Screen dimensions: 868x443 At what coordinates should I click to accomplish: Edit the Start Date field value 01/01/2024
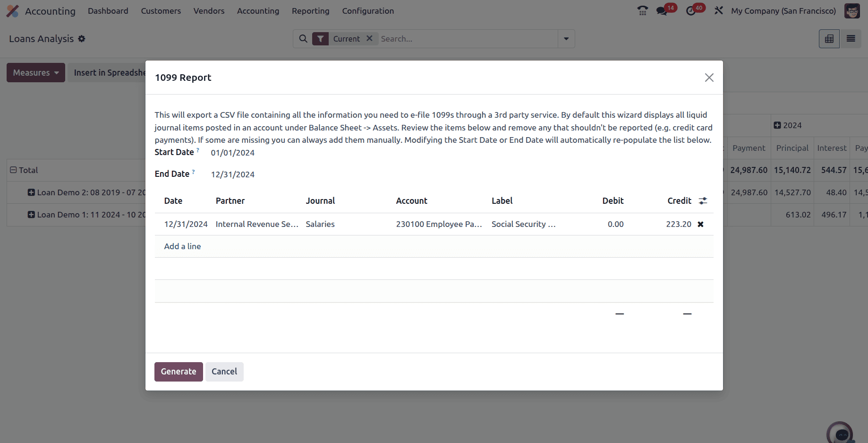(232, 152)
